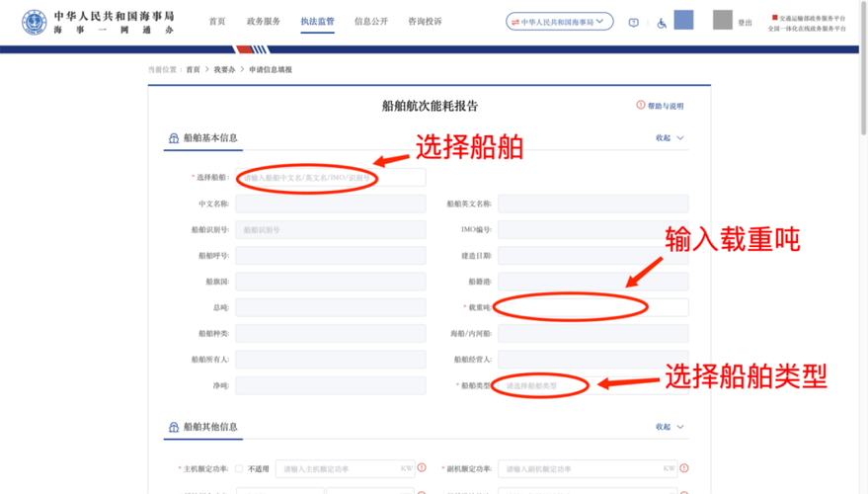868x494 pixels.
Task: Click the blue square avatar in header
Action: point(683,20)
